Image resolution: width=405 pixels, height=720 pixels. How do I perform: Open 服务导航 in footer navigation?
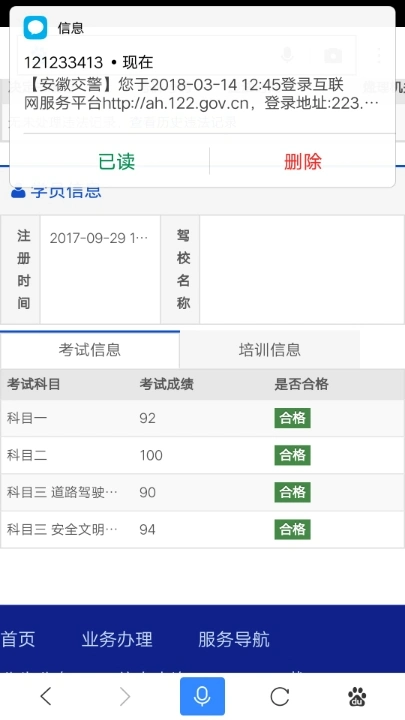(x=234, y=639)
